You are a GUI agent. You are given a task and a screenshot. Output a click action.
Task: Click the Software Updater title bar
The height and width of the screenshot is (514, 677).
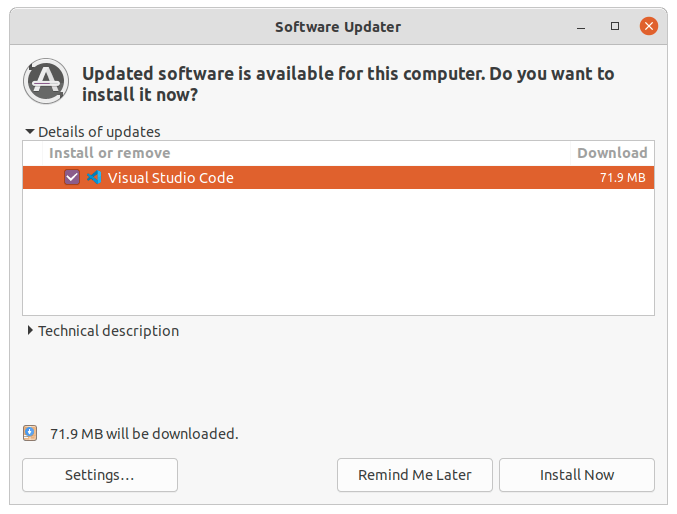pyautogui.click(x=338, y=27)
